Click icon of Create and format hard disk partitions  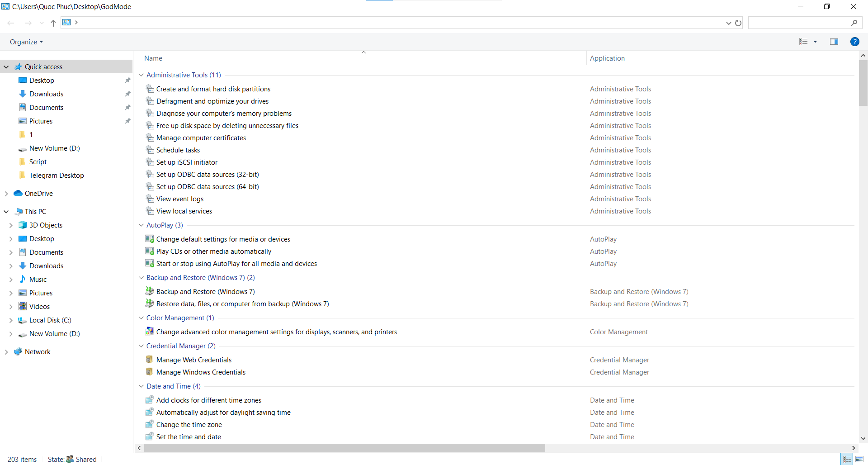[x=150, y=89]
